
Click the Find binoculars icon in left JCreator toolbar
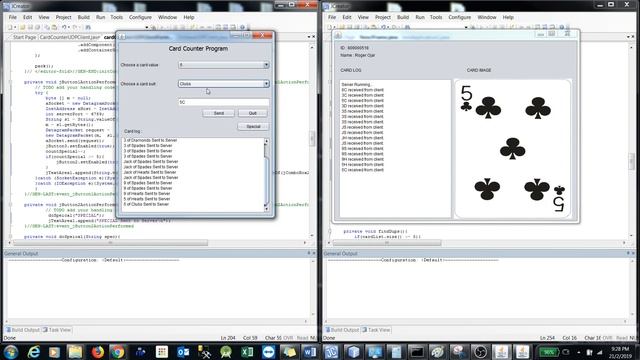[x=88, y=27]
